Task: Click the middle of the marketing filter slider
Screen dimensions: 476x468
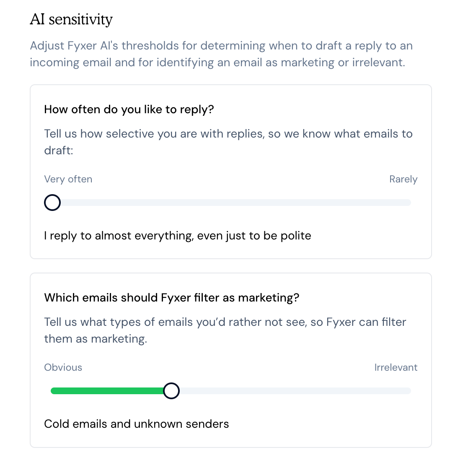Action: (230, 390)
